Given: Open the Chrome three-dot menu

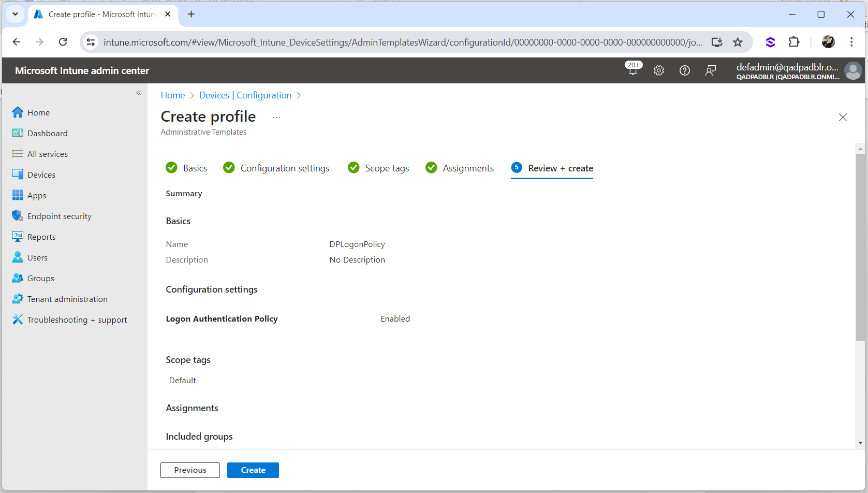Looking at the screenshot, I should (x=851, y=42).
